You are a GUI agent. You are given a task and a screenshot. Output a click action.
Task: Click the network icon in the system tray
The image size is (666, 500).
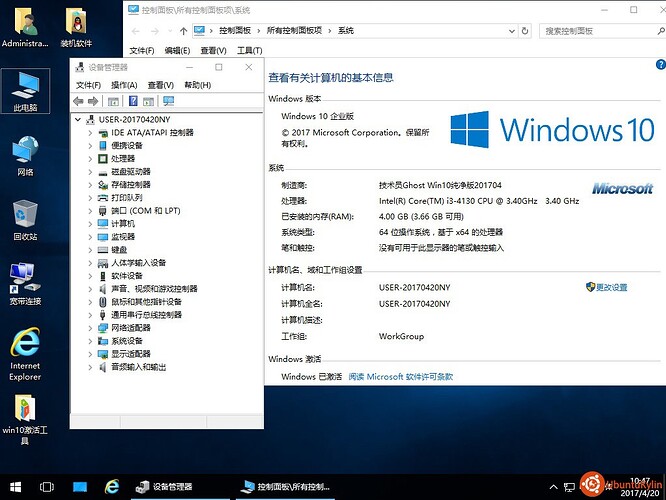[569, 487]
